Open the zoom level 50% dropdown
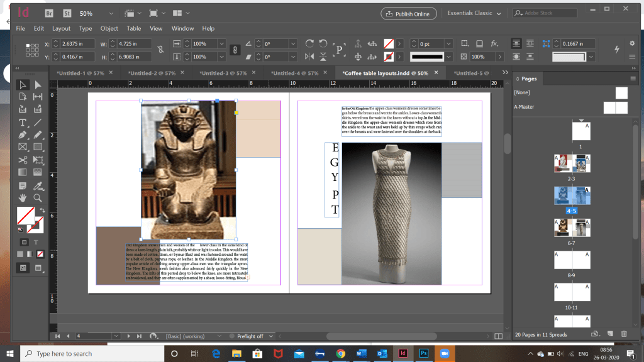 (111, 13)
